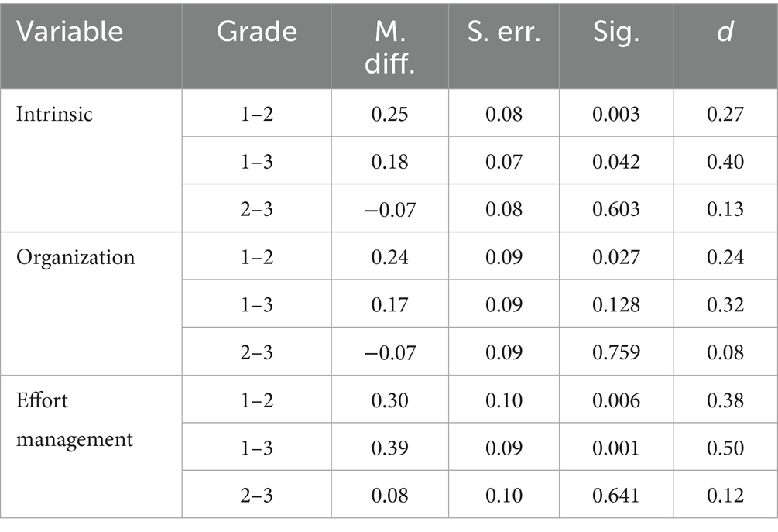778x532 pixels.
Task: Select the 0.39 mean difference cell
Action: [x=389, y=448]
